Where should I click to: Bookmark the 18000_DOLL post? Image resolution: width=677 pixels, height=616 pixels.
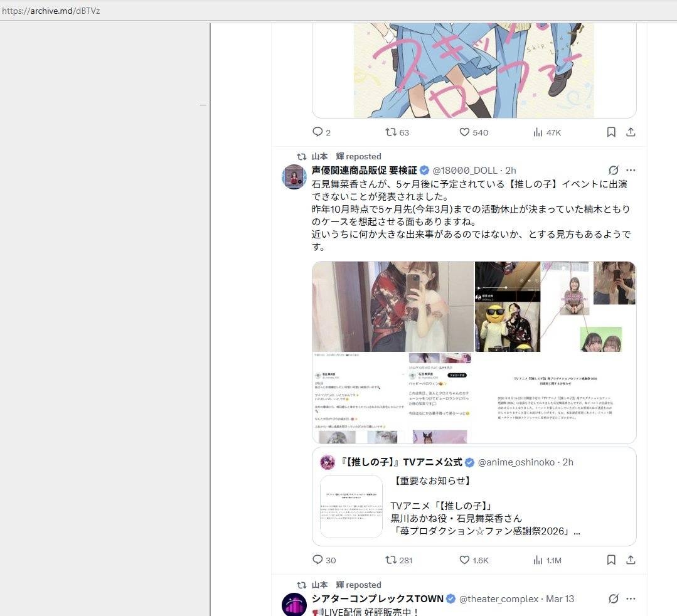pyautogui.click(x=611, y=560)
